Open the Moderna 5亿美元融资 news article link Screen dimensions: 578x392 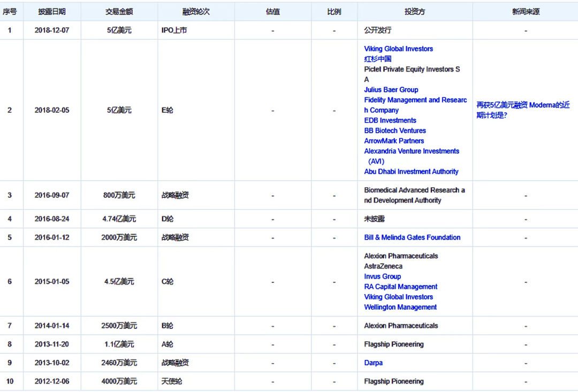[x=523, y=110]
